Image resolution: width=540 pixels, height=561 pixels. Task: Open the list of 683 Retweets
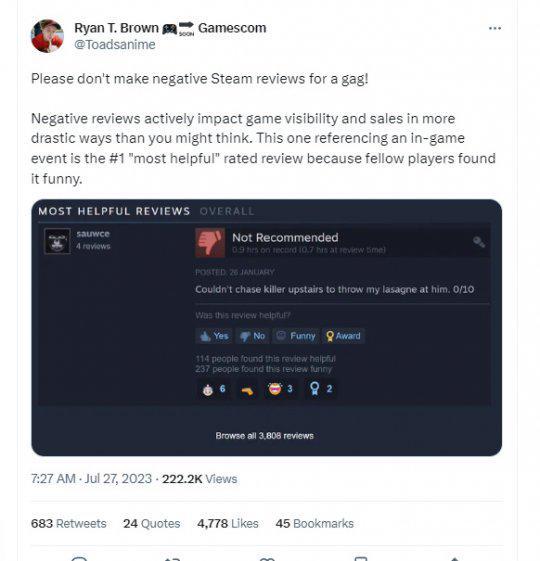[69, 523]
